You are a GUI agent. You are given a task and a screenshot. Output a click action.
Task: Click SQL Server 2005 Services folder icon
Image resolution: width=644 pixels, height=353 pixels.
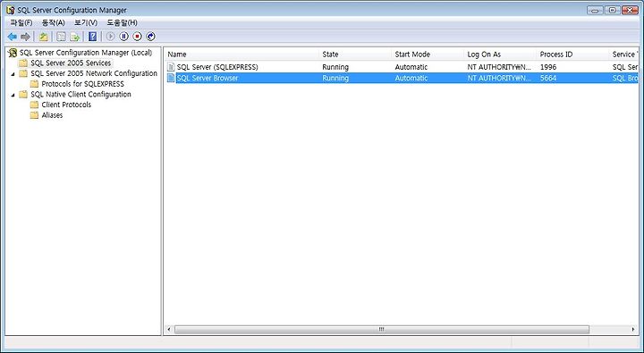[23, 63]
